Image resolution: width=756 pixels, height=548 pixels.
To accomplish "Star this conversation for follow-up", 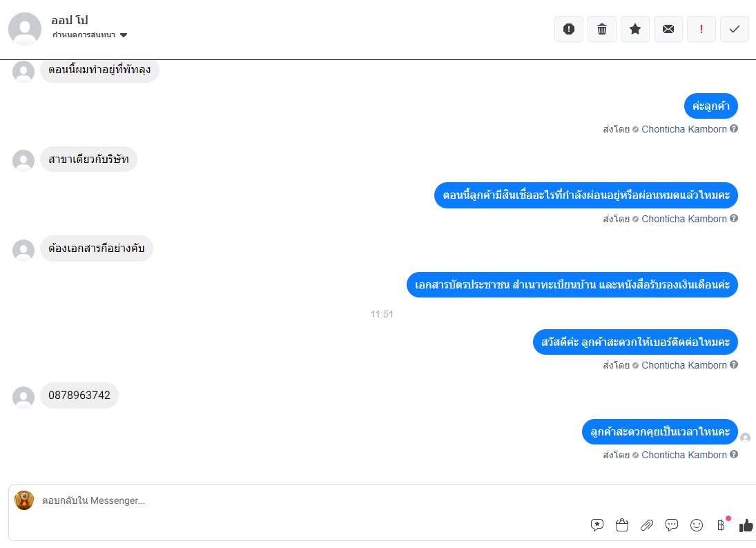I will (635, 29).
